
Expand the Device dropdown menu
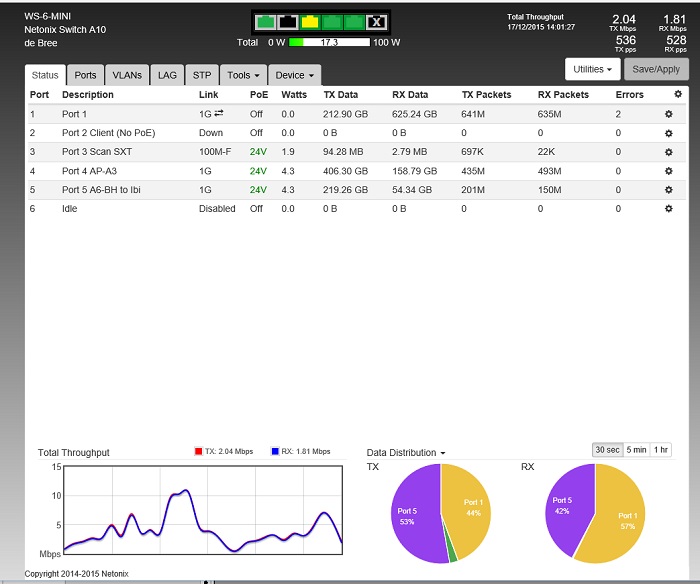[295, 75]
